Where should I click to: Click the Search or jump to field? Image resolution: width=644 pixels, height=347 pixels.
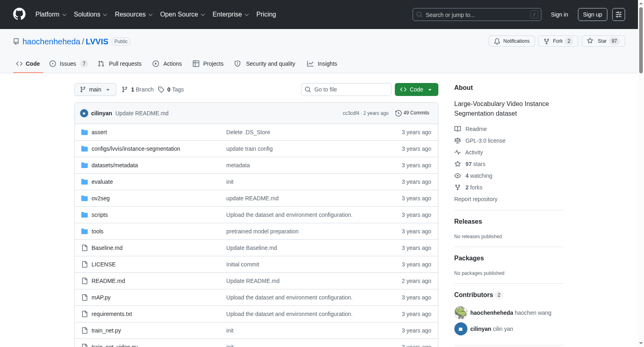point(477,15)
